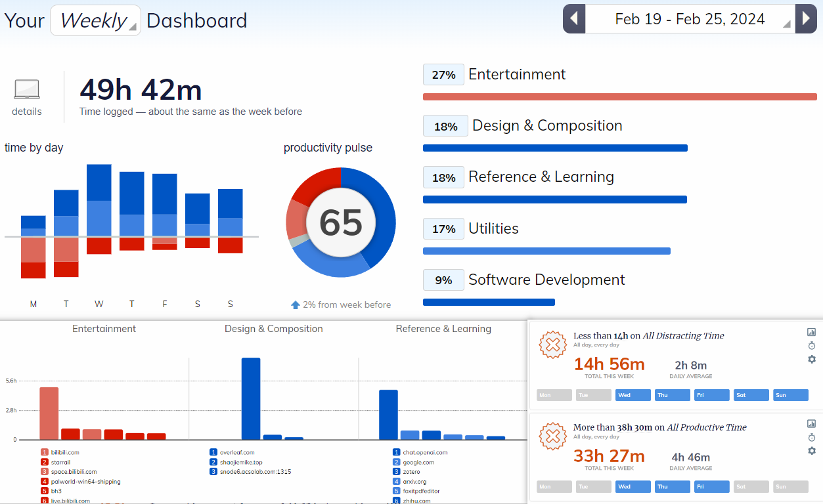Open bilibili.com activity in Entertainment list

(x=65, y=452)
